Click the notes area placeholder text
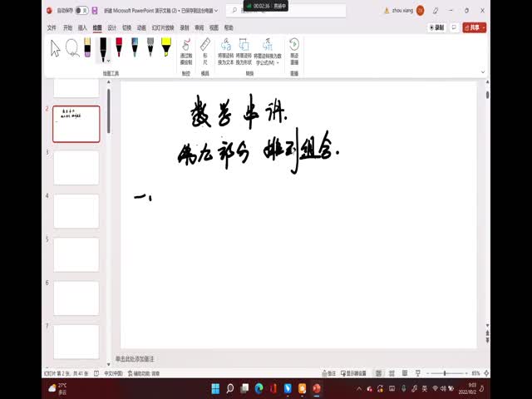Screen dimensions: 532x399 135,358
